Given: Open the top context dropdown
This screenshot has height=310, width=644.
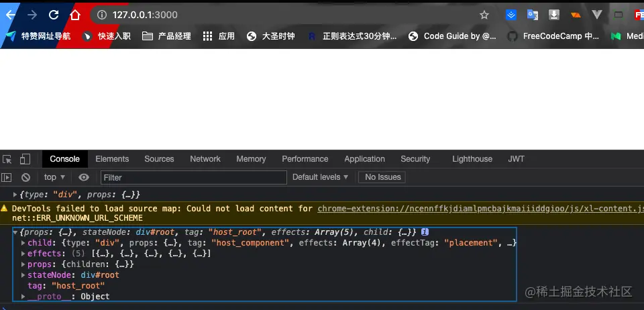Looking at the screenshot, I should point(54,177).
